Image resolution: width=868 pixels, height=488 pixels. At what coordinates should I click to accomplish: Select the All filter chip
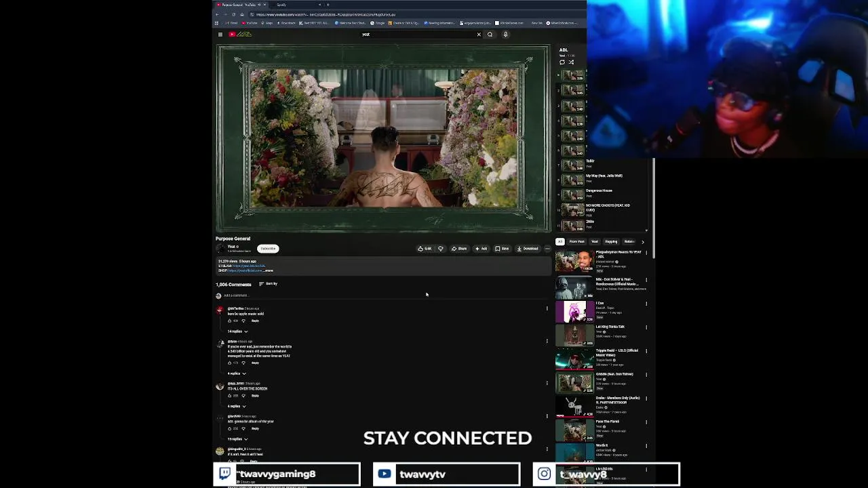[x=560, y=241]
